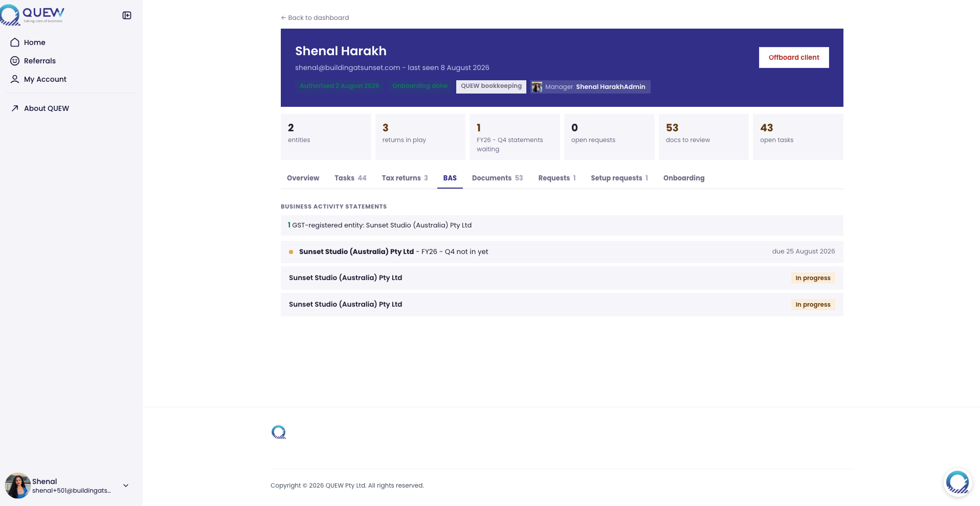Click the Manager Shenal HarakhAdmin badge
Image resolution: width=980 pixels, height=506 pixels.
[x=590, y=87]
